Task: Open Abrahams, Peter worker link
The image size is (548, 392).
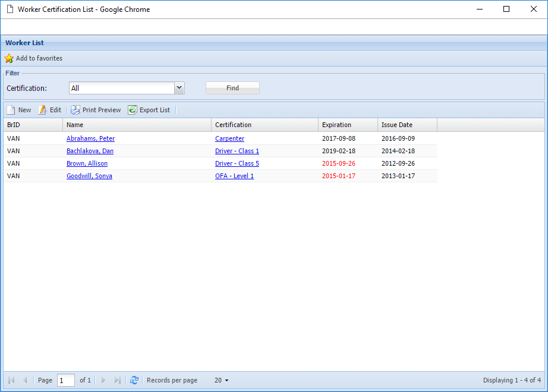Action: coord(90,138)
